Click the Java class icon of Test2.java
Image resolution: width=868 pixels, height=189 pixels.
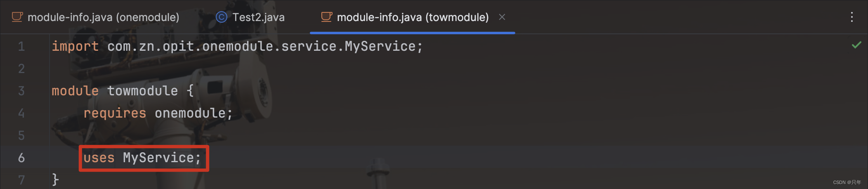click(x=222, y=17)
